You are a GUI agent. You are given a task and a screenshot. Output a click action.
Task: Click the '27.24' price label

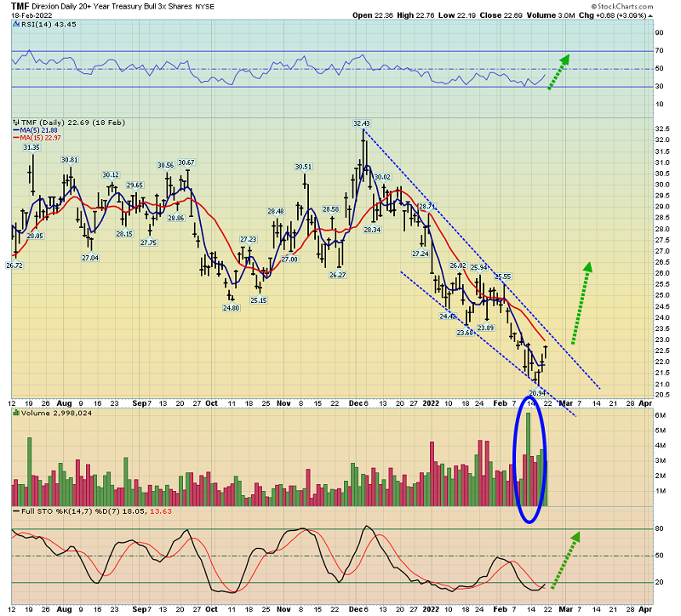[421, 254]
